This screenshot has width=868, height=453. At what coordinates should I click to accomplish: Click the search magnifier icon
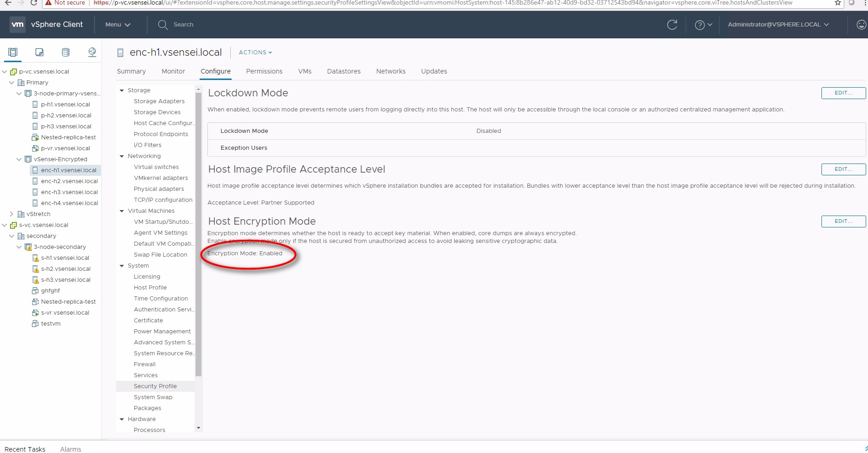(x=163, y=25)
